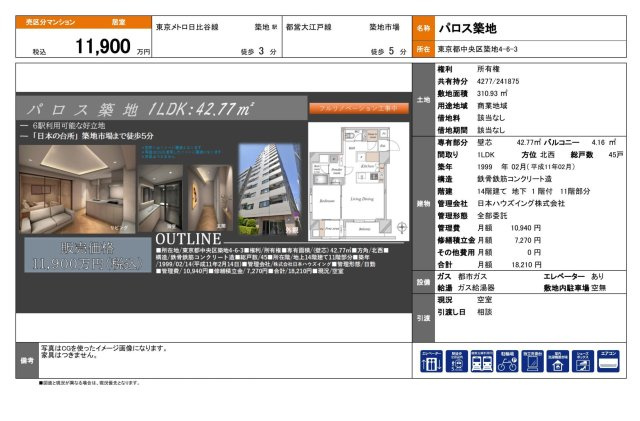640x421 pixels.
Task: Click the orange 所在 label
Action: click(x=423, y=49)
